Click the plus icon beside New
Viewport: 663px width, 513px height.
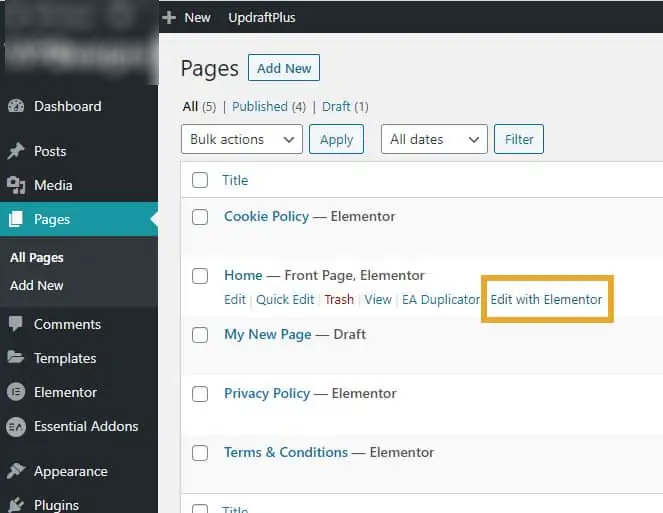[x=169, y=17]
